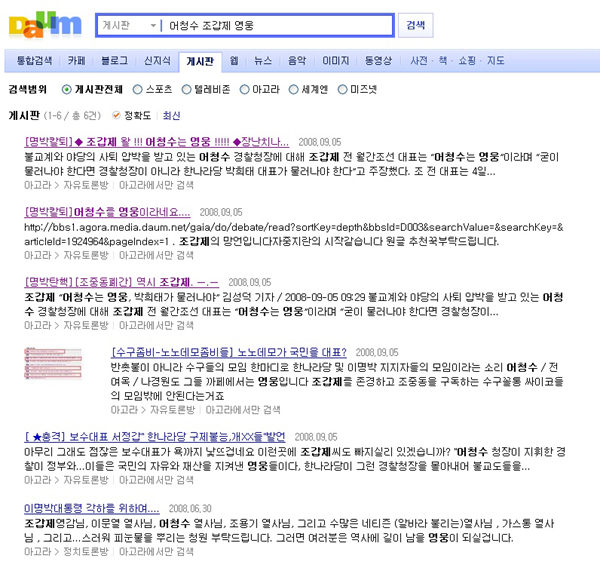Open the 책 tab
Viewport: 600px width, 577px height.
(443, 60)
